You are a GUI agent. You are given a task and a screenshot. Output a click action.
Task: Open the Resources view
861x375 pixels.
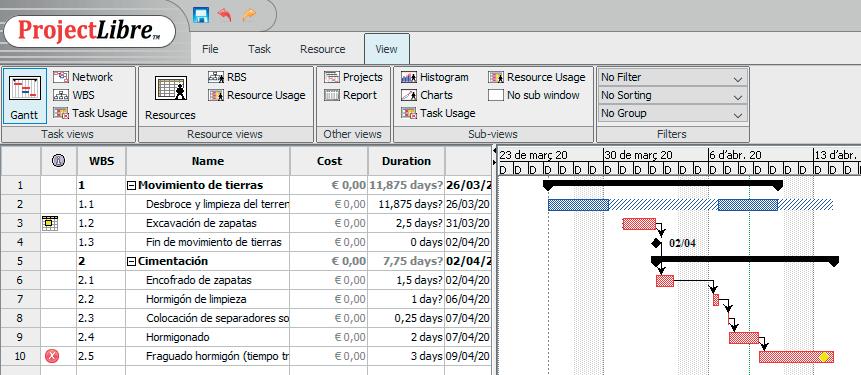170,96
